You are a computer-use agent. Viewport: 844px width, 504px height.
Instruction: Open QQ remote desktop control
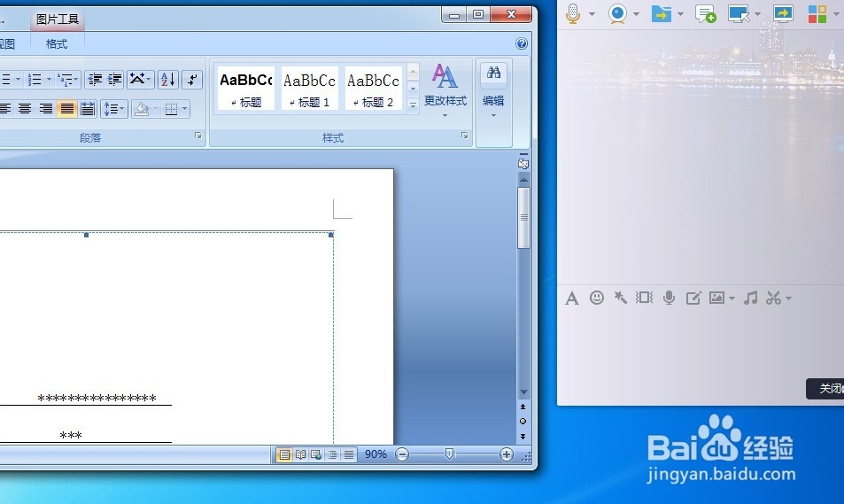coord(739,13)
